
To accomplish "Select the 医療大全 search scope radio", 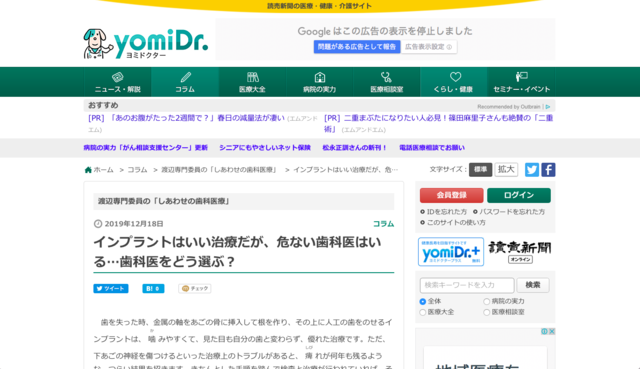I will click(x=423, y=312).
